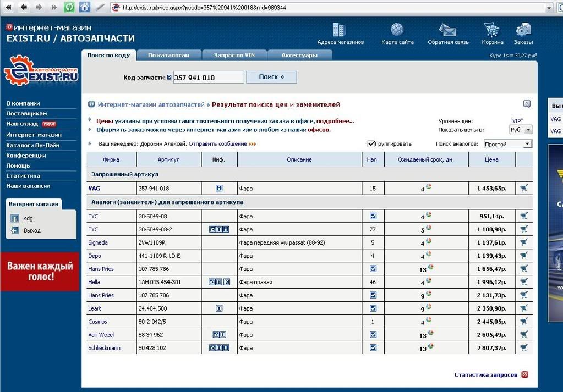The width and height of the screenshot is (563, 392).
Task: Open О компании in sidebar menu
Action: (23, 103)
